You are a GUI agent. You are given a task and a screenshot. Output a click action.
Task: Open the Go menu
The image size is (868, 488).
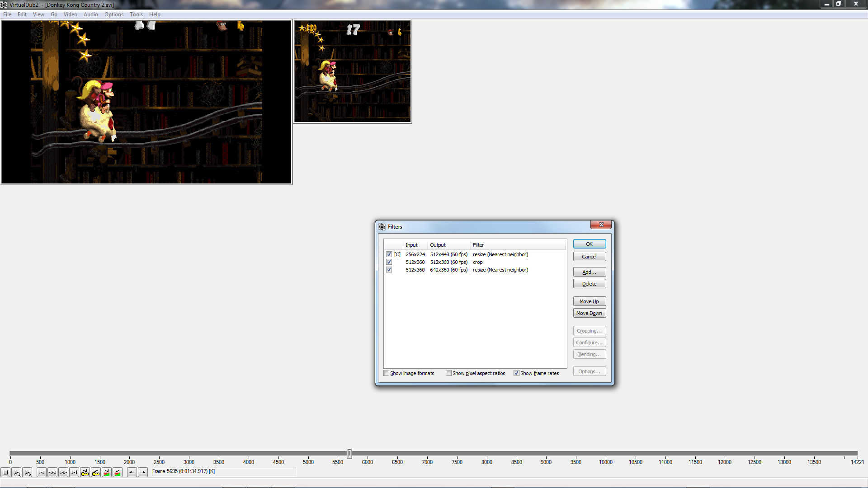pos(54,14)
